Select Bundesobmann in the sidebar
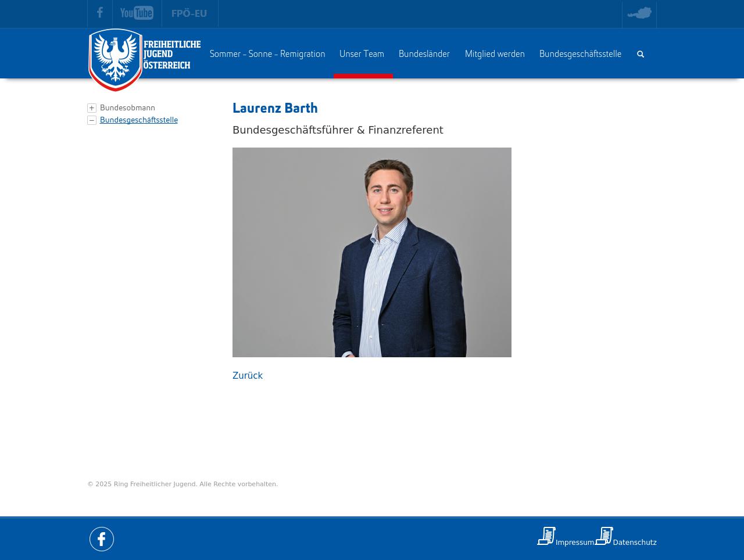Viewport: 744px width, 560px height. 127,108
